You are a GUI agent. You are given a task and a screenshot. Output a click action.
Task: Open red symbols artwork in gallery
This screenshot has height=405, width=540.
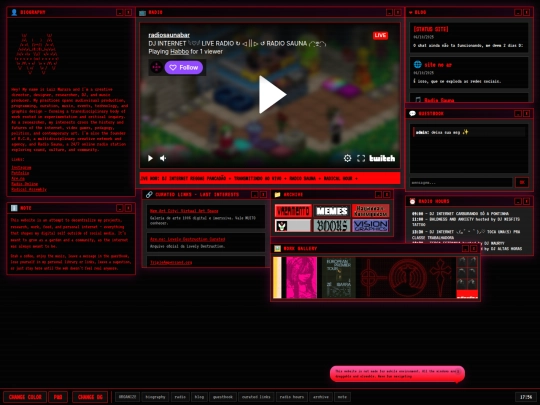pyautogui.click(x=406, y=277)
